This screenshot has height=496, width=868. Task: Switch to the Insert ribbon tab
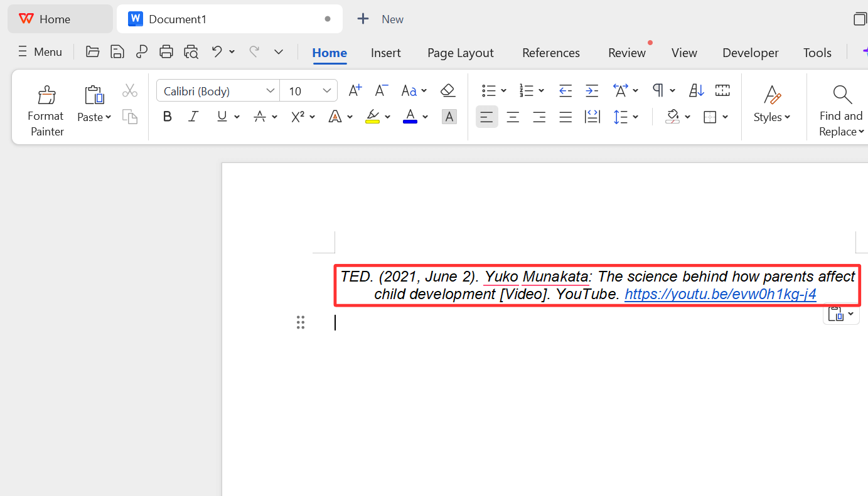pos(385,53)
